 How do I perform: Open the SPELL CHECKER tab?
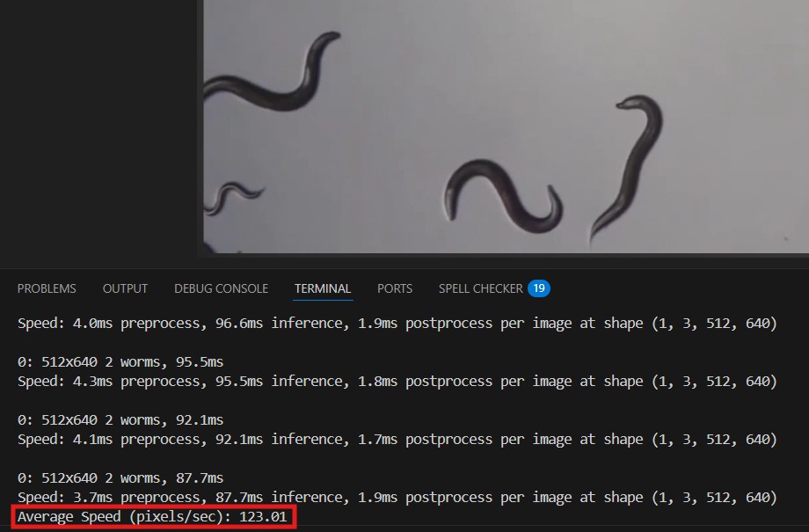(480, 288)
